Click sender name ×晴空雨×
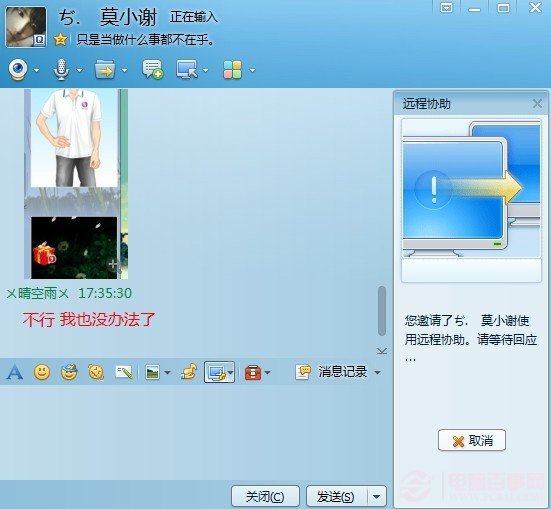The width and height of the screenshot is (551, 509). click(x=37, y=294)
